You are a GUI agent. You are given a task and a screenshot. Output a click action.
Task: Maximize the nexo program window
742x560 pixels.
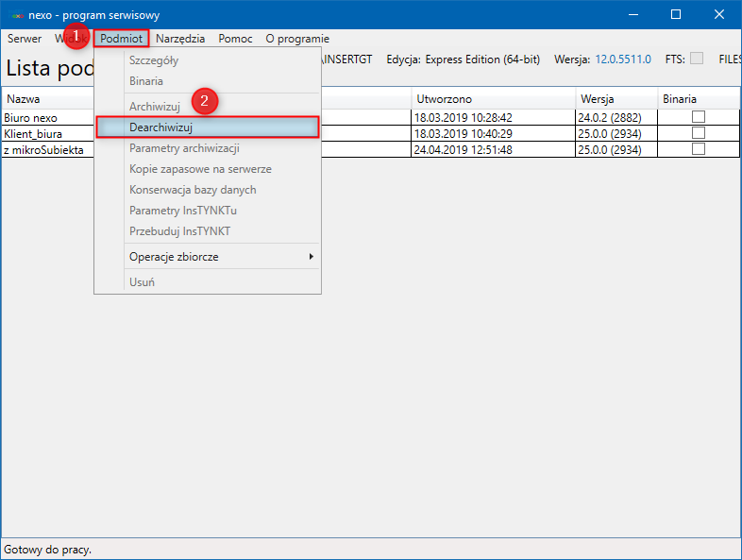(x=676, y=14)
